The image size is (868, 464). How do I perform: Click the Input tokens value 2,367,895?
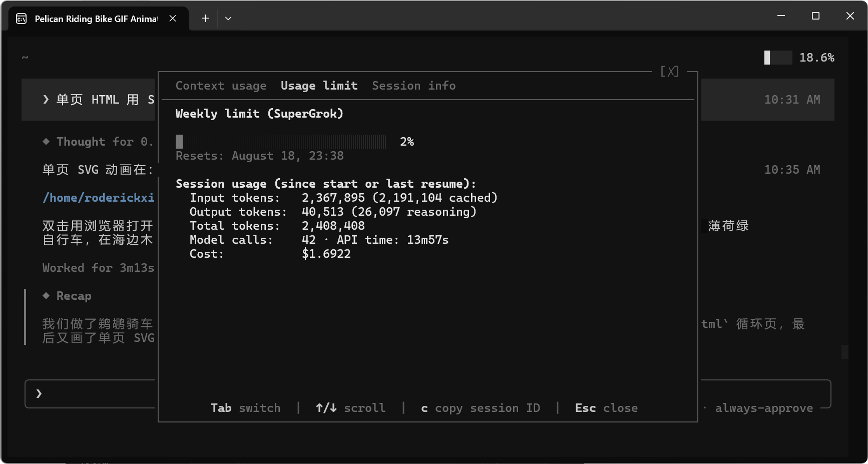tap(333, 198)
